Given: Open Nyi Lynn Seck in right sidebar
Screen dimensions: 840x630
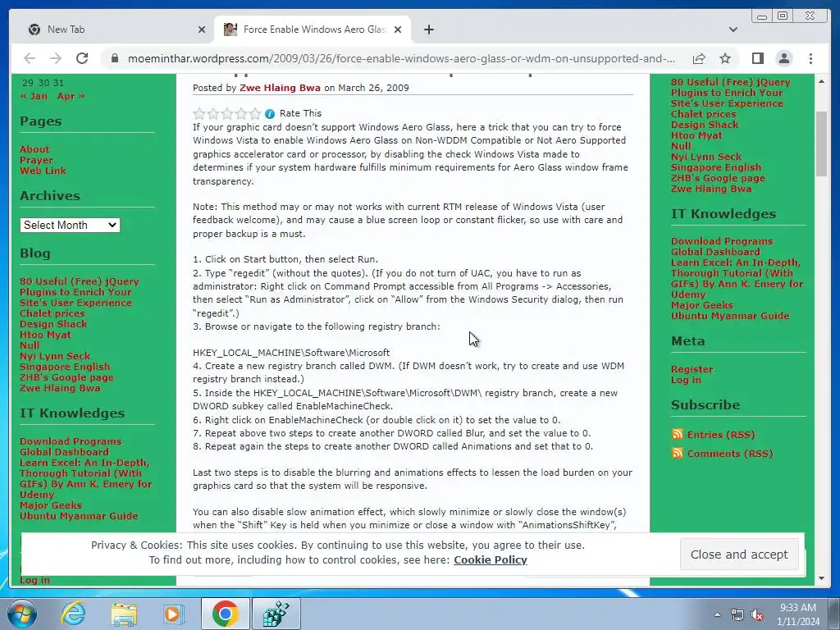Looking at the screenshot, I should coord(706,157).
